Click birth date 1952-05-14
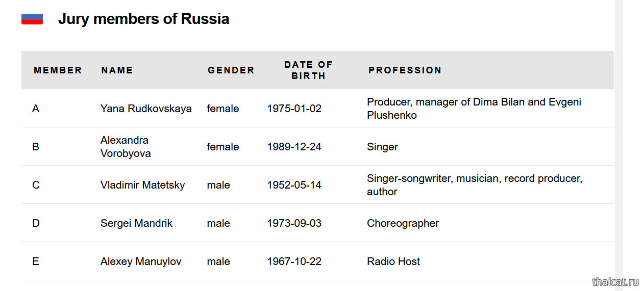644x291 pixels. pos(294,185)
